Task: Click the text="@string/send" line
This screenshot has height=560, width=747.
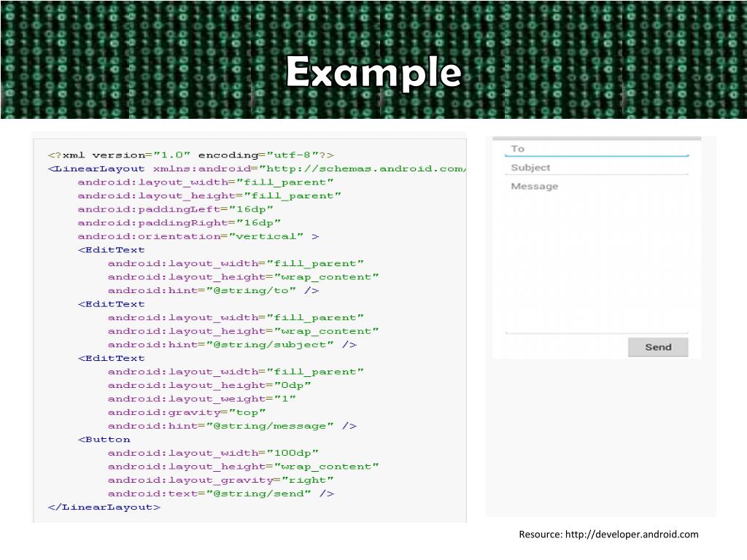Action: pos(220,494)
